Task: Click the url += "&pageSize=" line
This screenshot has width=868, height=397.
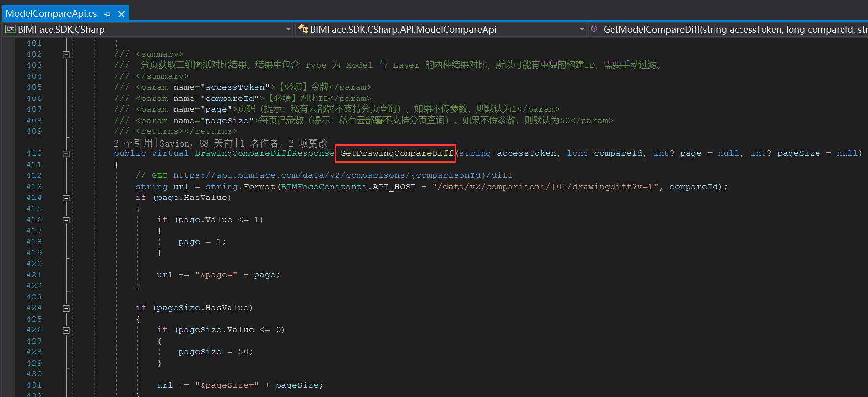Action: (x=240, y=385)
